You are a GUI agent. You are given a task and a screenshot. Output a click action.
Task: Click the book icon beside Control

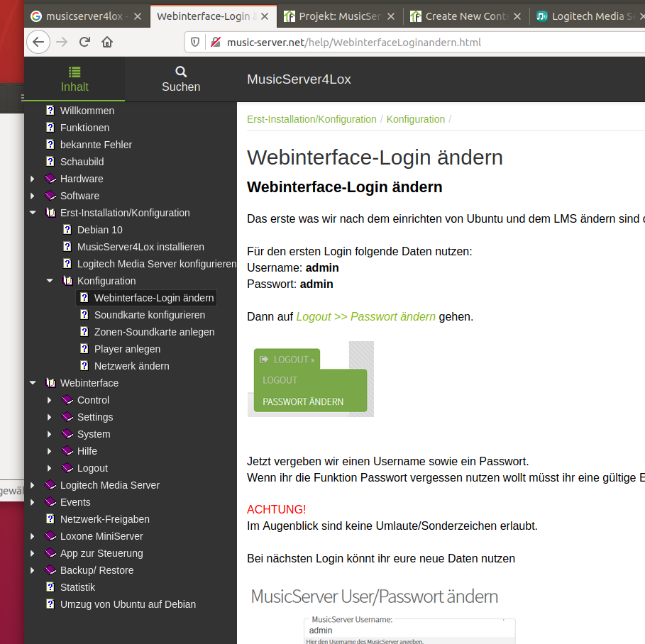(67, 400)
